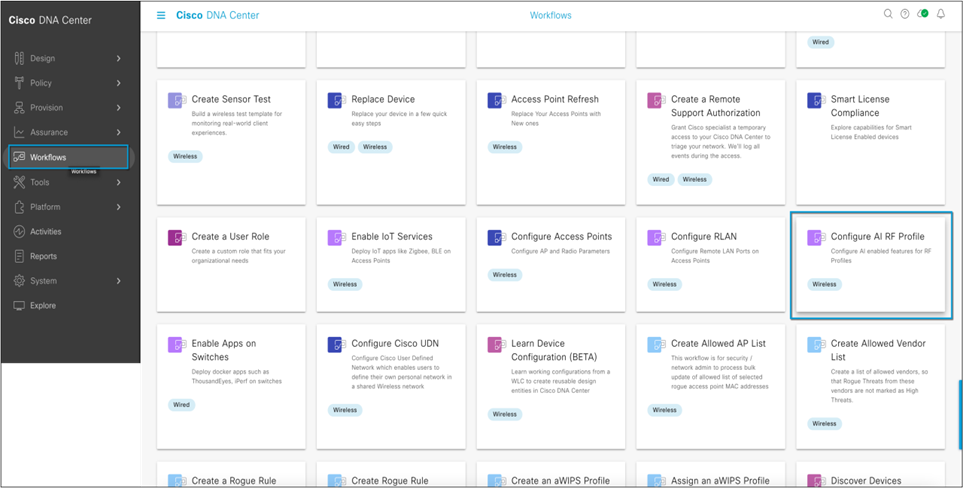Click the Cisco DNA Center header logo link
This screenshot has width=963, height=488.
click(x=217, y=15)
